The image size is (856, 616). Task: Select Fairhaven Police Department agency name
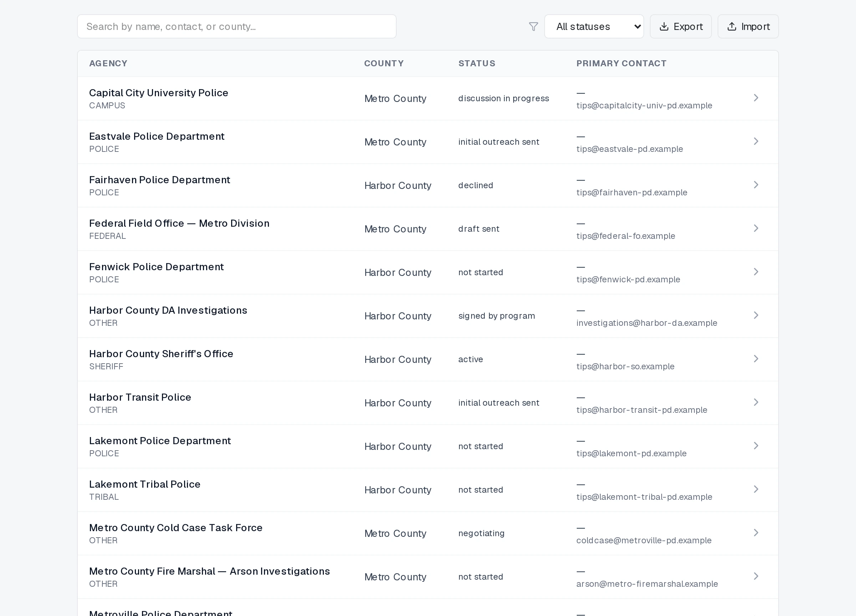click(160, 180)
